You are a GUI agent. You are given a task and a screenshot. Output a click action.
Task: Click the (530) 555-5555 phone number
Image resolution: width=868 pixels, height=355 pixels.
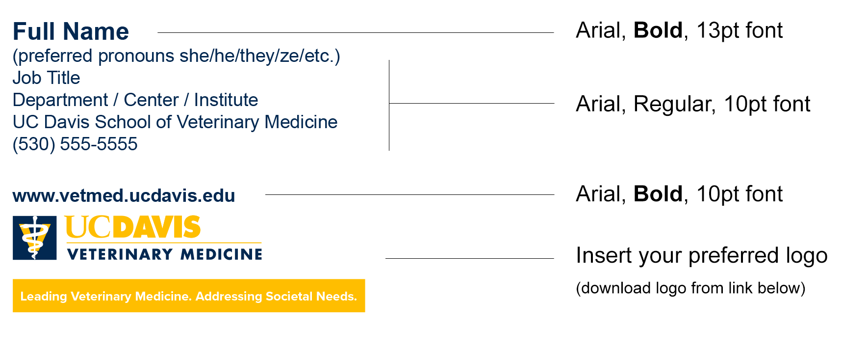[75, 144]
